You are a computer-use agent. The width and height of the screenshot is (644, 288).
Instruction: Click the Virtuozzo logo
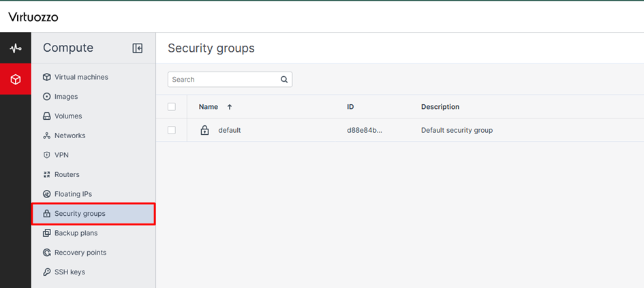coord(33,17)
